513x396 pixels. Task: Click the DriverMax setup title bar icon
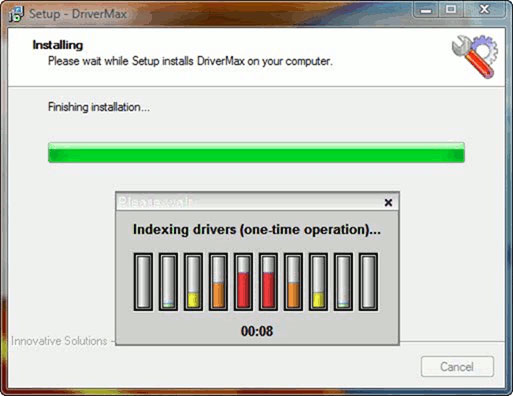pyautogui.click(x=16, y=14)
